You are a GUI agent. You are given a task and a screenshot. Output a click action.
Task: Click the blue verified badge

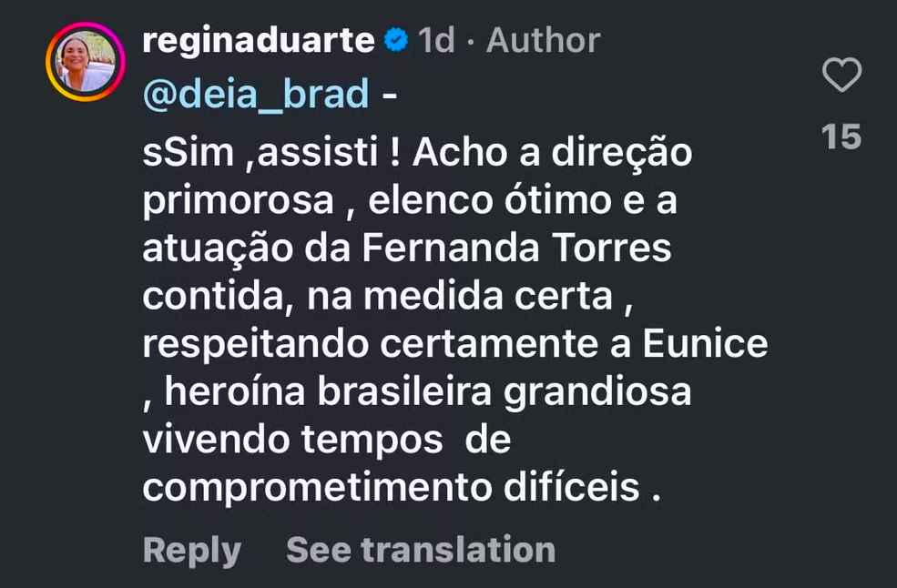coord(395,41)
